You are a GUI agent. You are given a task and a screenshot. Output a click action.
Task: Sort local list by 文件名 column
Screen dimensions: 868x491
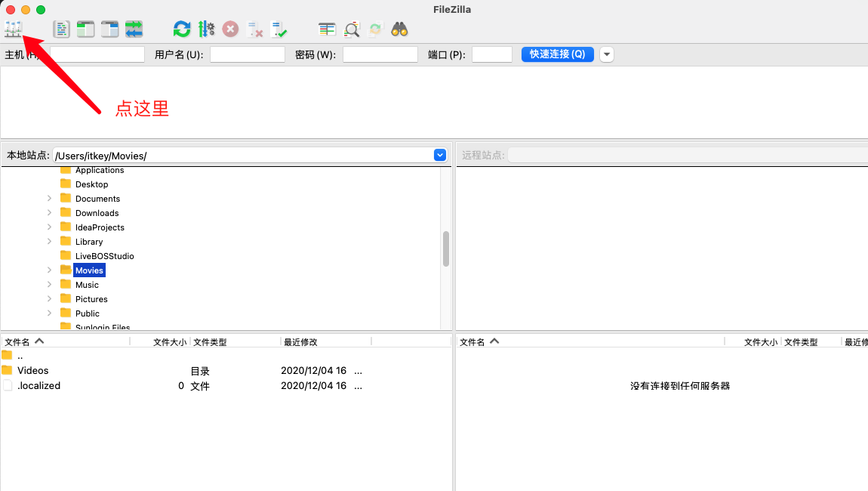click(x=66, y=342)
